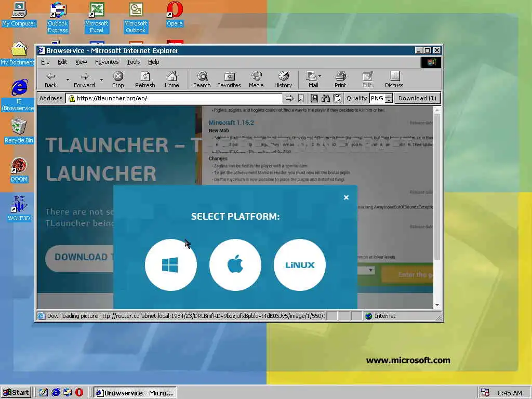
Task: Click the Windows logo throbber at top right
Action: tap(431, 62)
